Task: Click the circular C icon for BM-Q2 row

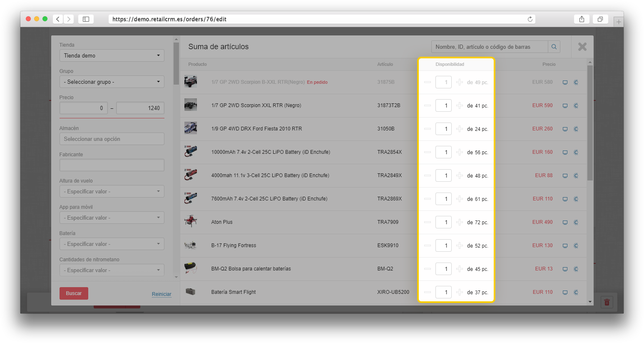Action: click(x=576, y=269)
